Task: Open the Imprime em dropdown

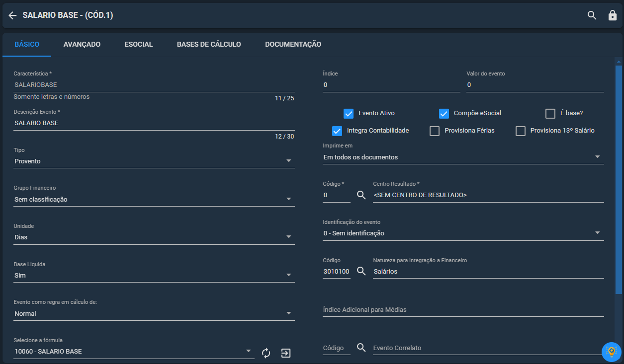Action: point(463,157)
